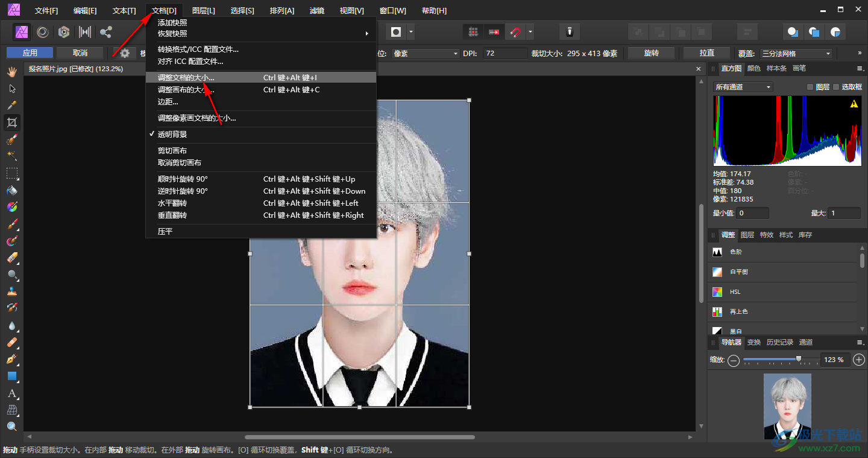Select the Clone stamp tool

[11, 291]
